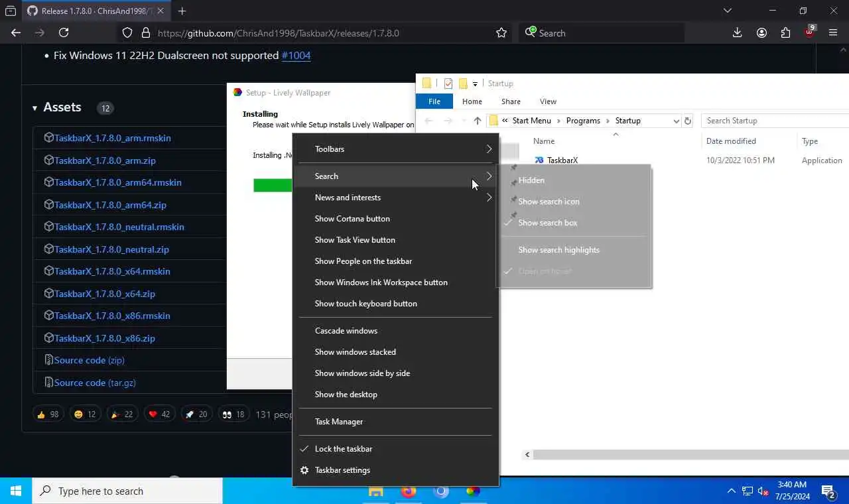Click the uBlock Origin extension icon
The width and height of the screenshot is (849, 504).
point(809,31)
